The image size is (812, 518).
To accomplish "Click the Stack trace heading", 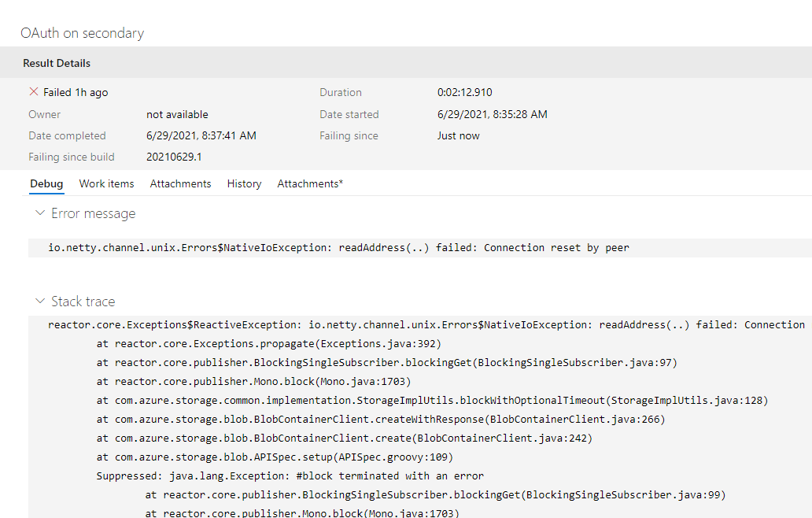I will click(83, 302).
